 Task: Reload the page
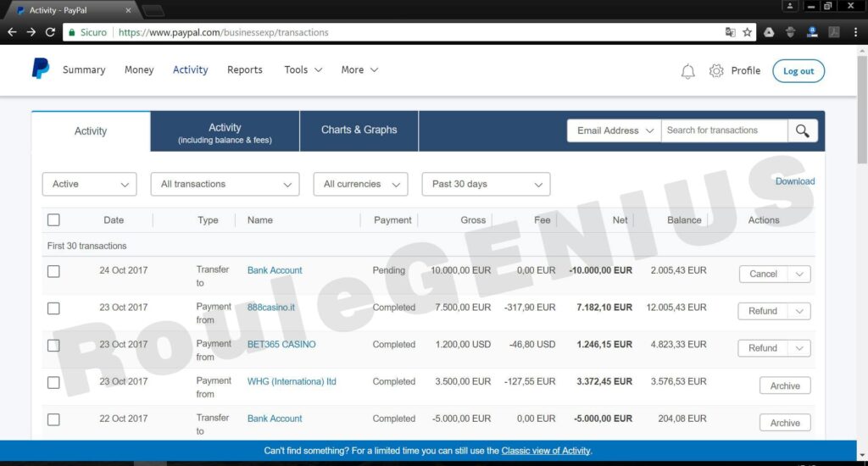coord(50,32)
